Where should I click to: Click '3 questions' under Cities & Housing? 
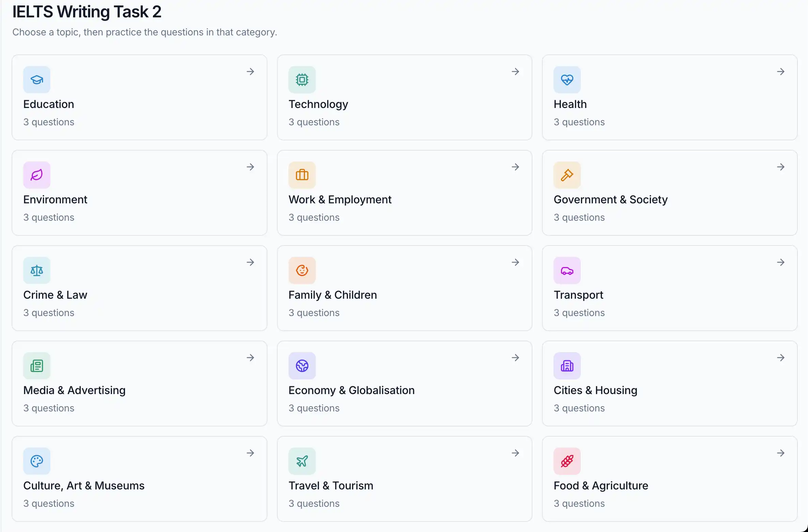coord(579,408)
